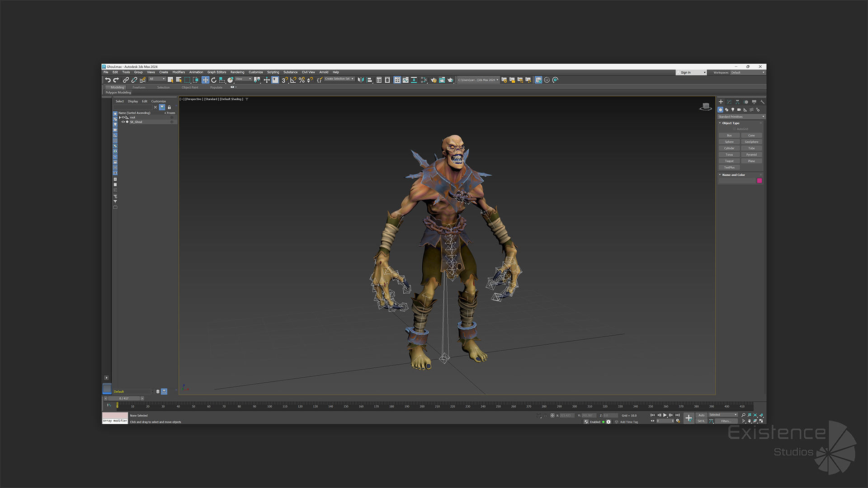Open the selection filter All dropdown
Image resolution: width=868 pixels, height=488 pixels.
coord(157,79)
